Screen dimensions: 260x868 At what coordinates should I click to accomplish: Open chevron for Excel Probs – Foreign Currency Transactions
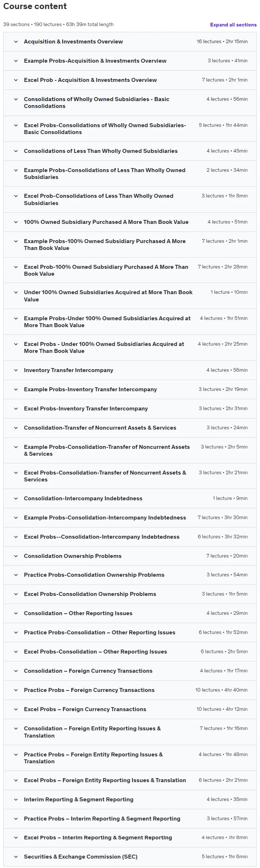[16, 709]
